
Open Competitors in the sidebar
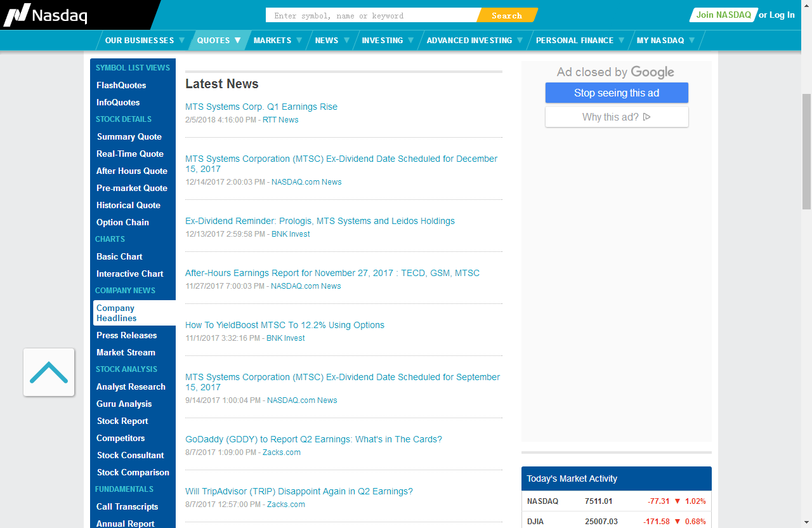tap(121, 438)
